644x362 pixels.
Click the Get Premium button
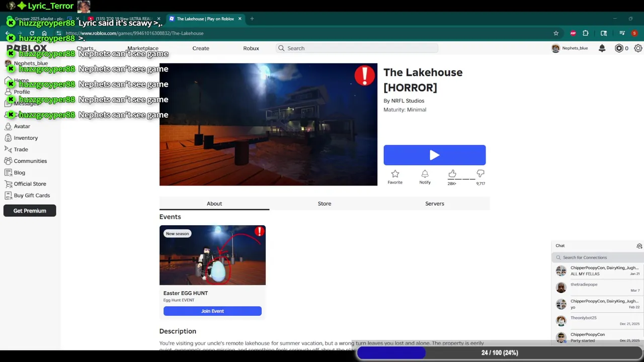click(30, 211)
